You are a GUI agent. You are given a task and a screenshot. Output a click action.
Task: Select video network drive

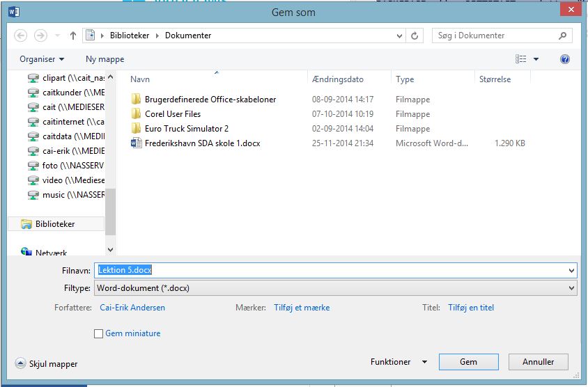point(66,180)
